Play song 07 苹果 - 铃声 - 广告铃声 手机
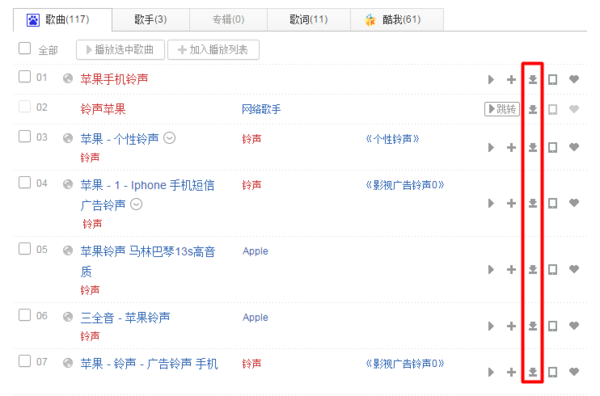 click(x=491, y=372)
